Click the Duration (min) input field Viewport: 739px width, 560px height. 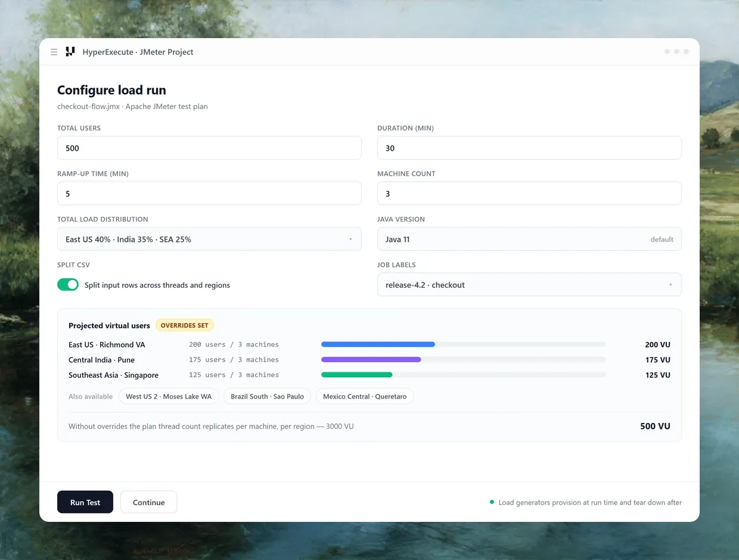(529, 148)
